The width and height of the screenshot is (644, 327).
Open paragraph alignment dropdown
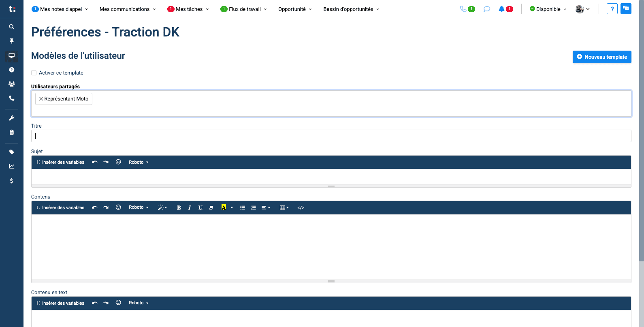point(266,207)
